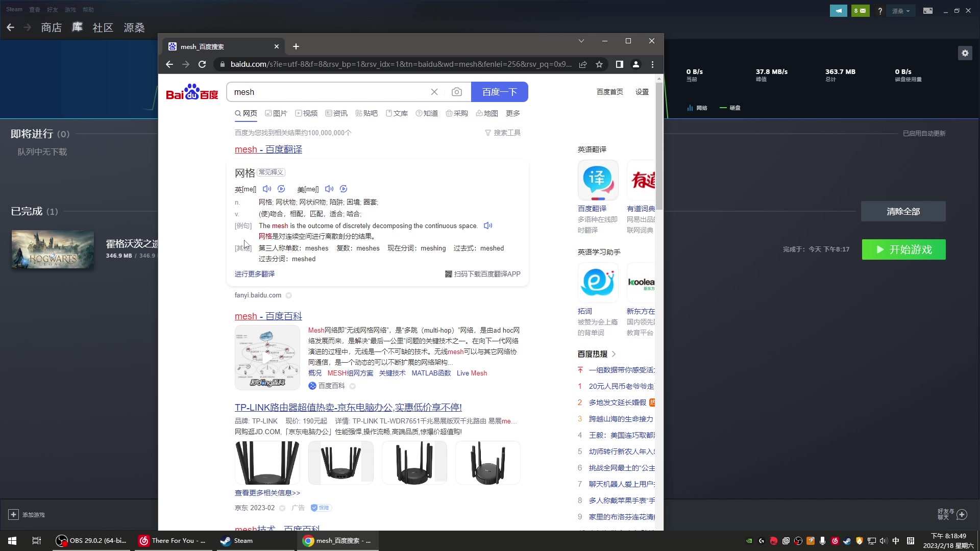Screen dimensions: 980x551
Task: Open Steam help question mark icon
Action: tap(880, 11)
